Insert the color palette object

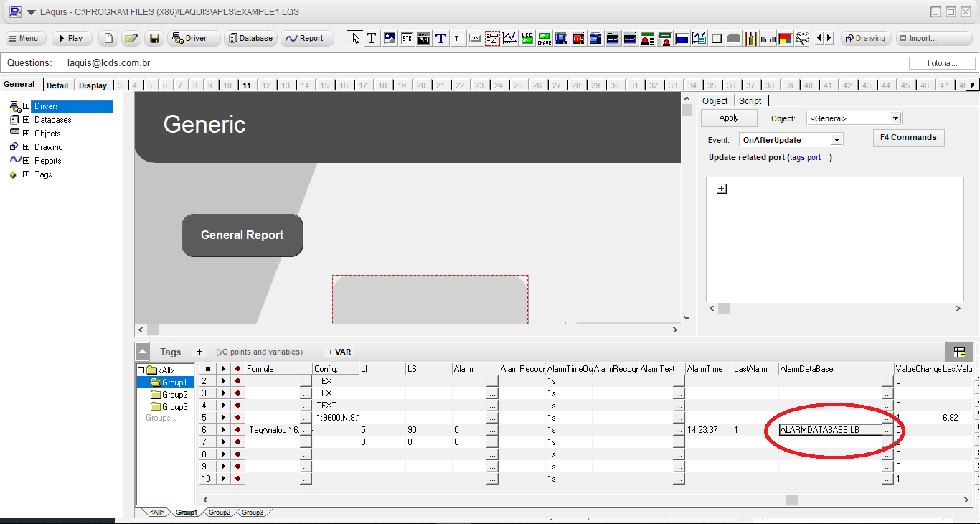tap(785, 38)
